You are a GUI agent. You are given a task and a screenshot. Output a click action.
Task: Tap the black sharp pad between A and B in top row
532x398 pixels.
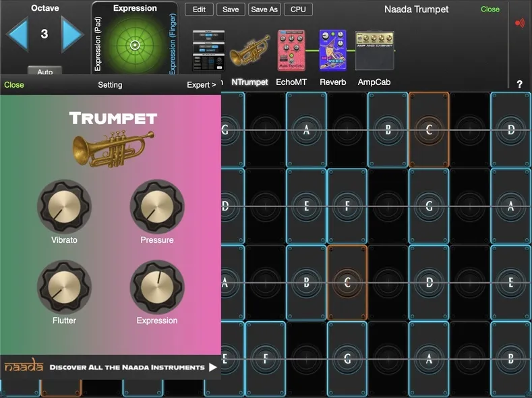click(x=347, y=130)
